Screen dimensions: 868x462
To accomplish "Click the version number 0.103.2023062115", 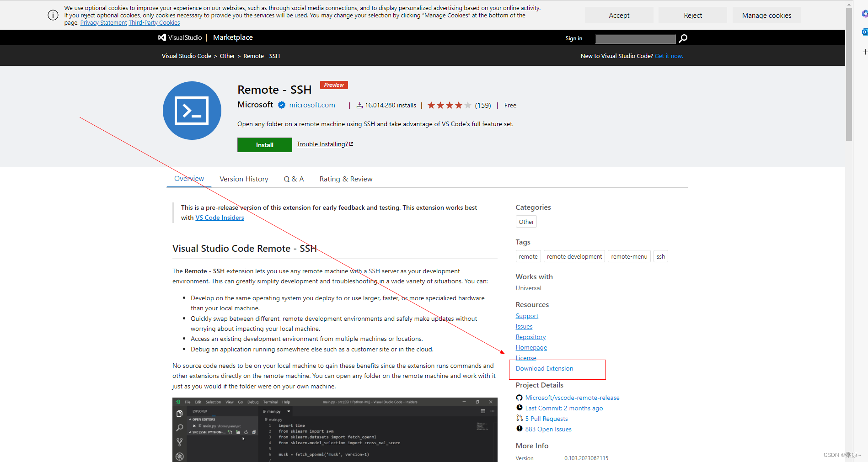I will pyautogui.click(x=586, y=458).
